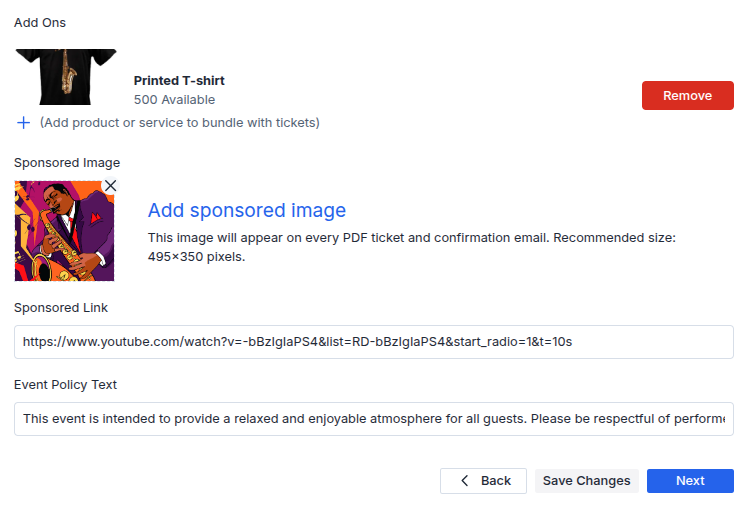Click the Sponsored Link field label
The width and height of the screenshot is (752, 513).
coord(60,308)
